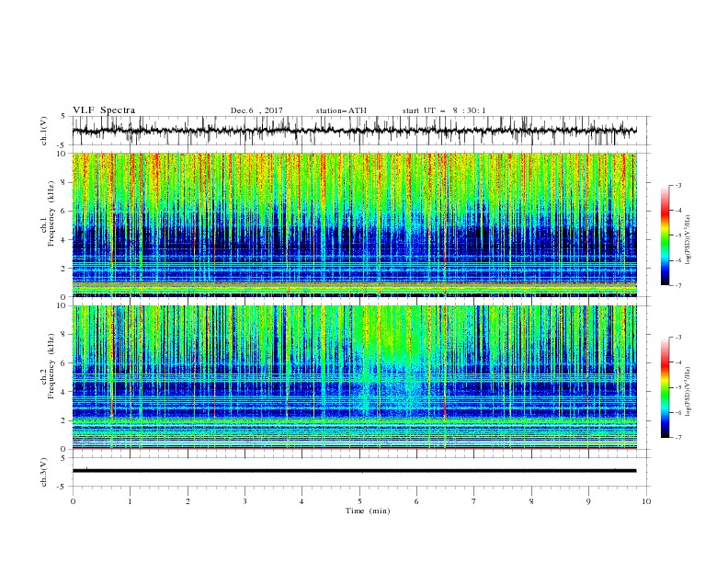Screen dimensions: 728x563
Task: Click time axis tick label "7"
Action: pos(474,501)
